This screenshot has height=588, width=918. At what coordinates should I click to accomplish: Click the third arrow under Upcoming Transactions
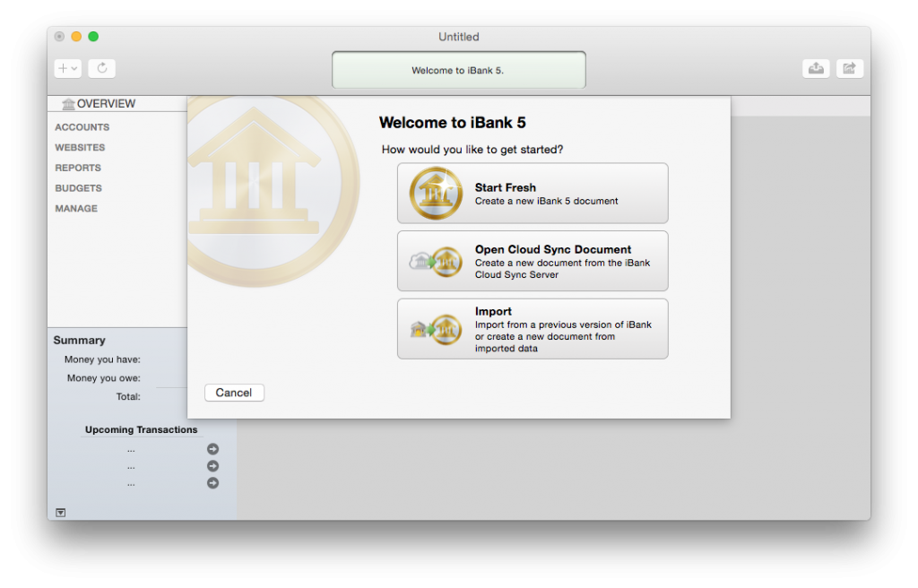213,483
